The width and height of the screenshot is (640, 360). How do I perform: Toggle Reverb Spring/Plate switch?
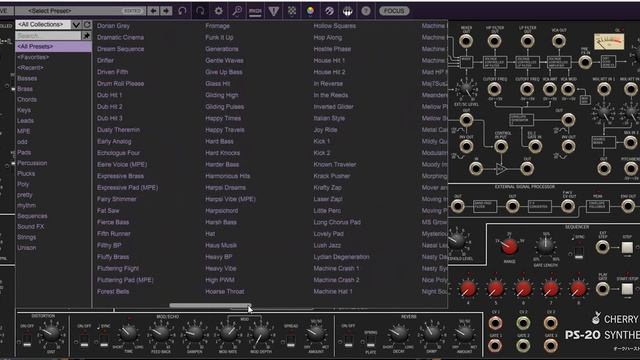(x=371, y=340)
